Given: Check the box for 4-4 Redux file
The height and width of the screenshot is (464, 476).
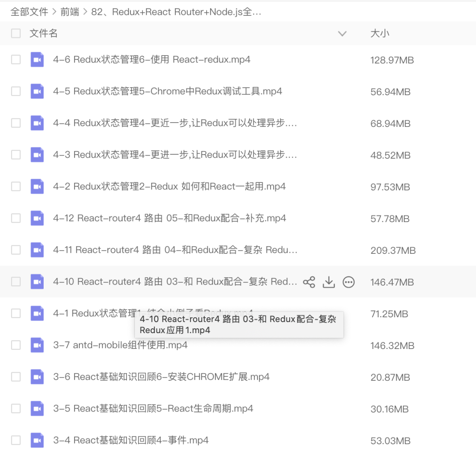Looking at the screenshot, I should point(16,123).
